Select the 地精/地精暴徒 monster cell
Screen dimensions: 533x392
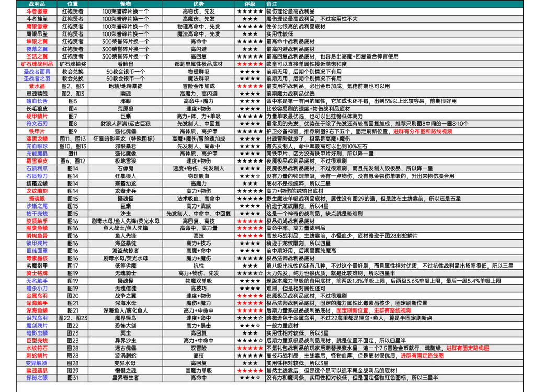tap(126, 86)
